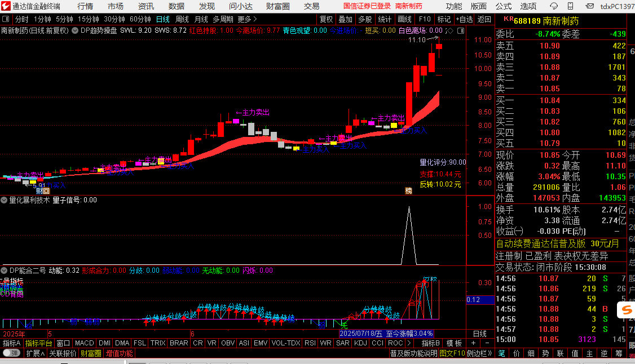Open 普及版功能说明 link
This screenshot has height=364, width=635.
[x=413, y=353]
